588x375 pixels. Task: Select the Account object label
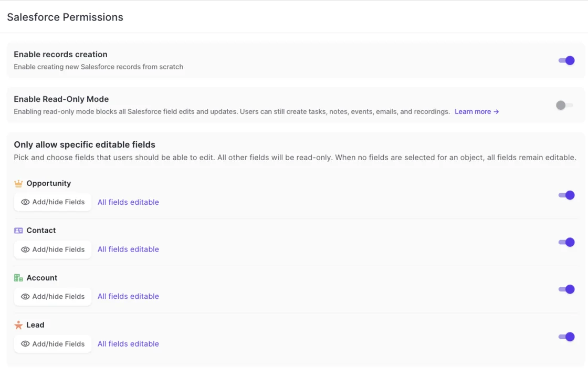click(x=42, y=278)
